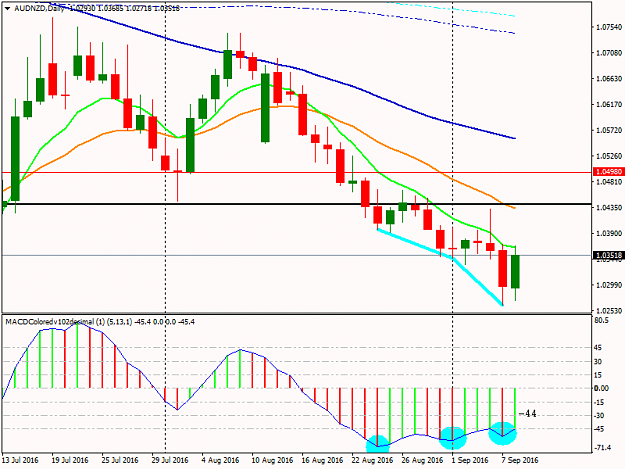The image size is (625, 469).
Task: Select the red horizontal line at 1.04980
Action: coord(297,173)
